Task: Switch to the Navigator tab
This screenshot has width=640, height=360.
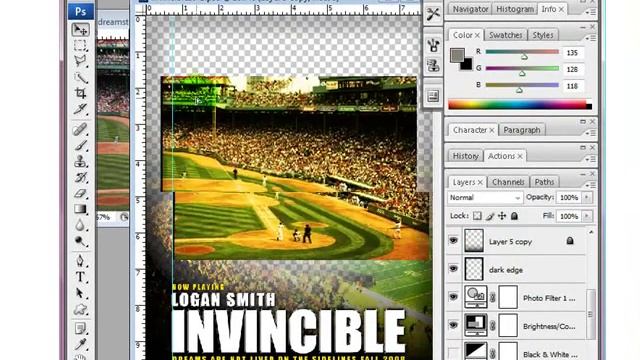Action: pos(470,9)
